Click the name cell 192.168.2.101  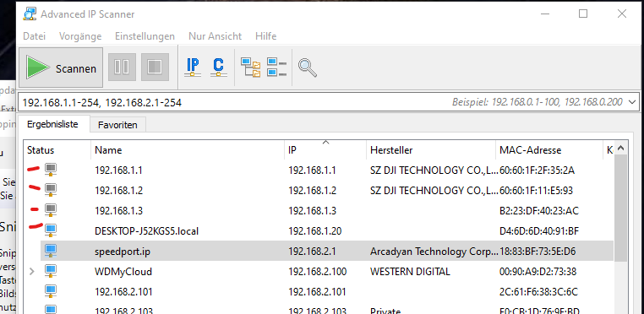123,292
